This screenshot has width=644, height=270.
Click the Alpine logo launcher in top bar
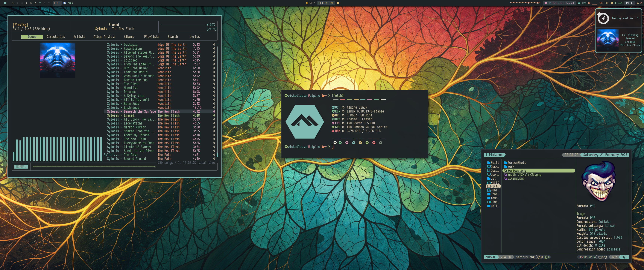5,3
